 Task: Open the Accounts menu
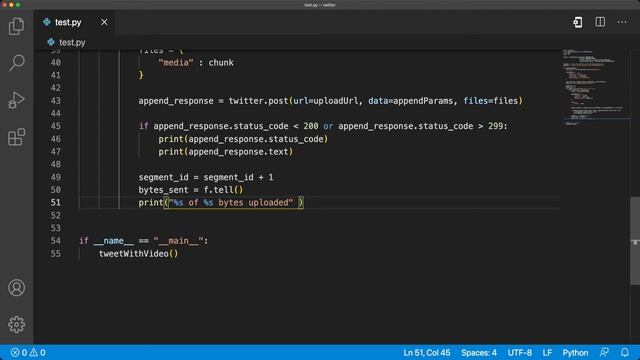[x=16, y=288]
